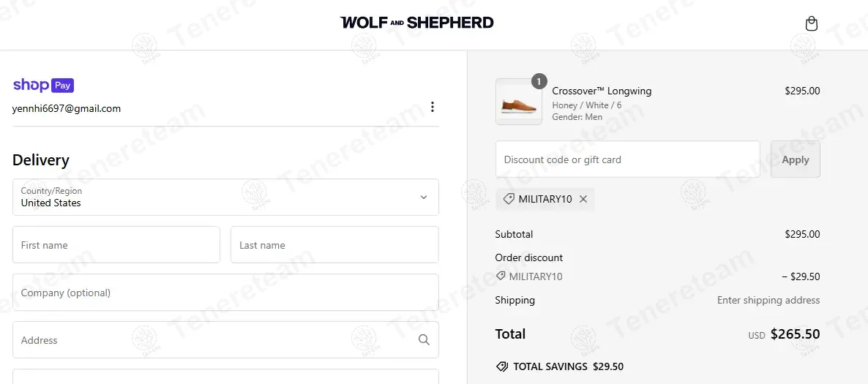Click the yennhi6697@gmail.com account email
The image size is (868, 384).
click(67, 108)
